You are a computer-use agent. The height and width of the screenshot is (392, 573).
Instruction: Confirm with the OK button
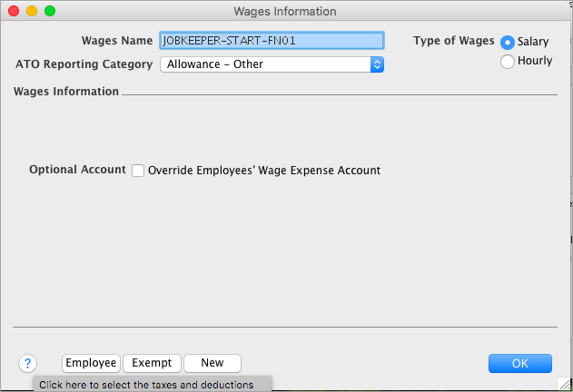coord(519,363)
